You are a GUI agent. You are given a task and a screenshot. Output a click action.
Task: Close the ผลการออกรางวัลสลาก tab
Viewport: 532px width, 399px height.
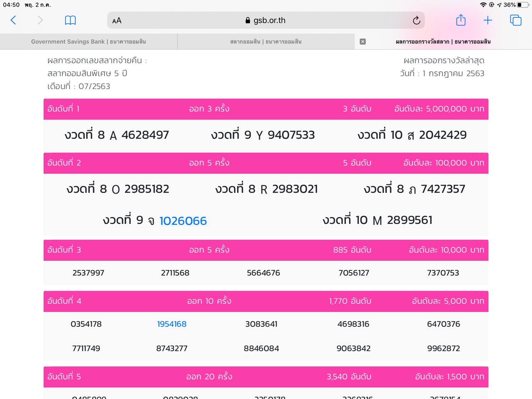coord(362,41)
